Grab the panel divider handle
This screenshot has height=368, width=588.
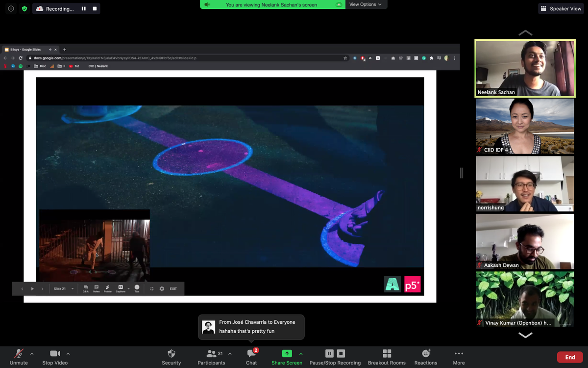462,172
